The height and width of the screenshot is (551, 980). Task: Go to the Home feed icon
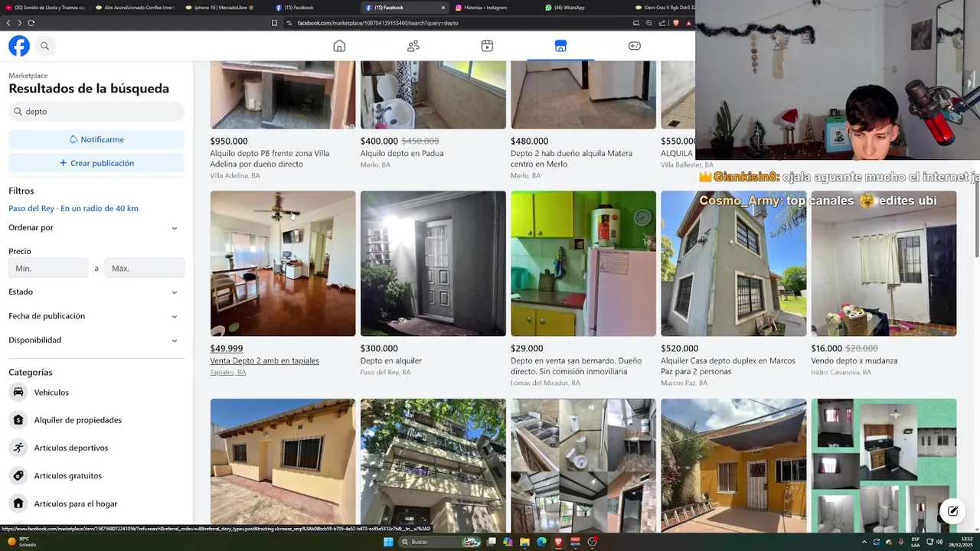tap(339, 46)
